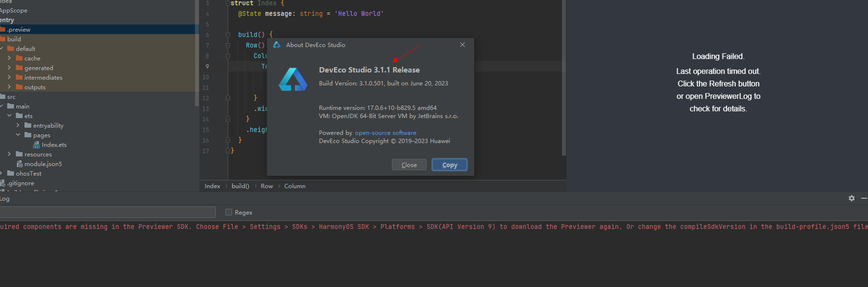Select the Index.ets file
This screenshot has width=868, height=287.
[54, 144]
